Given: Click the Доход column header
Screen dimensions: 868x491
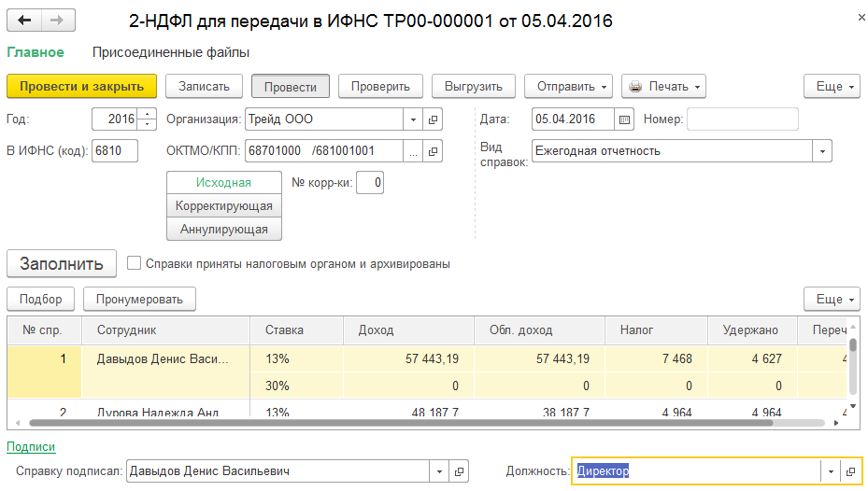Looking at the screenshot, I should click(408, 330).
